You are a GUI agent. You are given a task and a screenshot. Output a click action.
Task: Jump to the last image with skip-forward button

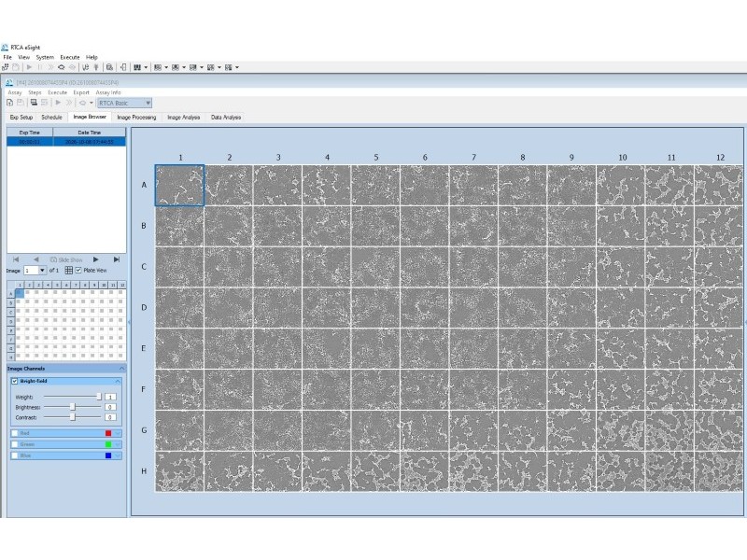(116, 259)
